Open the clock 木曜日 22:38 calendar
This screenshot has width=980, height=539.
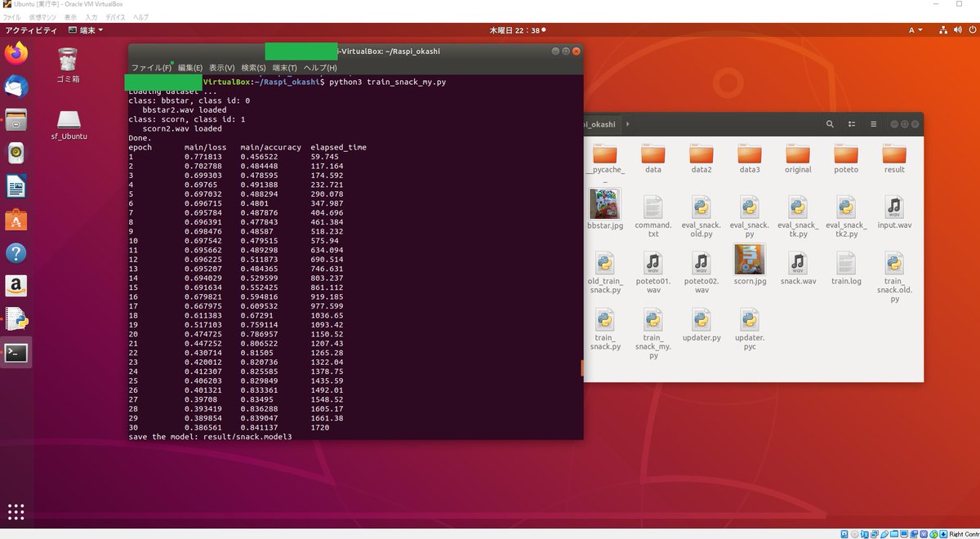517,30
